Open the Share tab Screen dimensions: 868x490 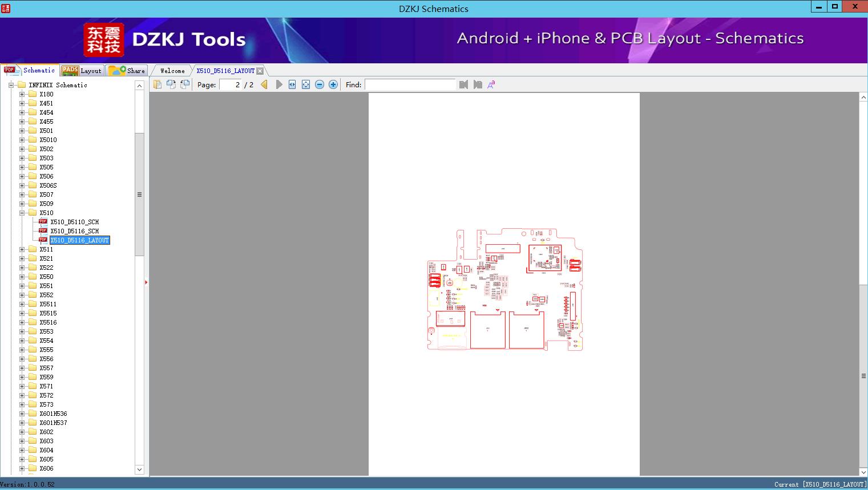click(x=127, y=71)
